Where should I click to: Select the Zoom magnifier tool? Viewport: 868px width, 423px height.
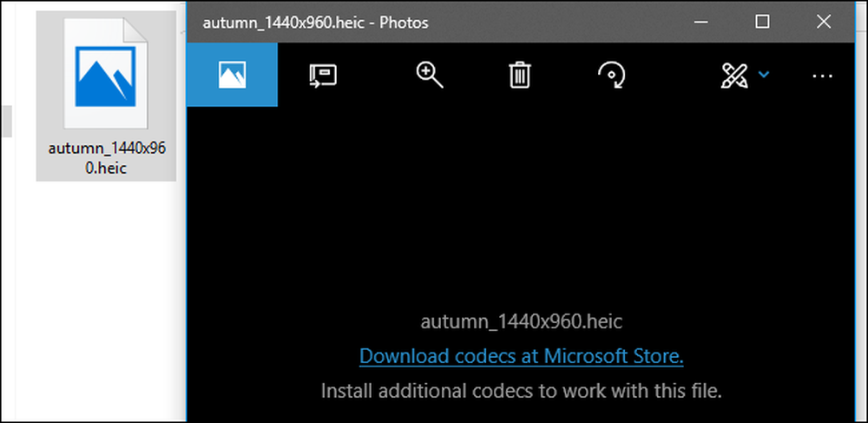tap(430, 75)
